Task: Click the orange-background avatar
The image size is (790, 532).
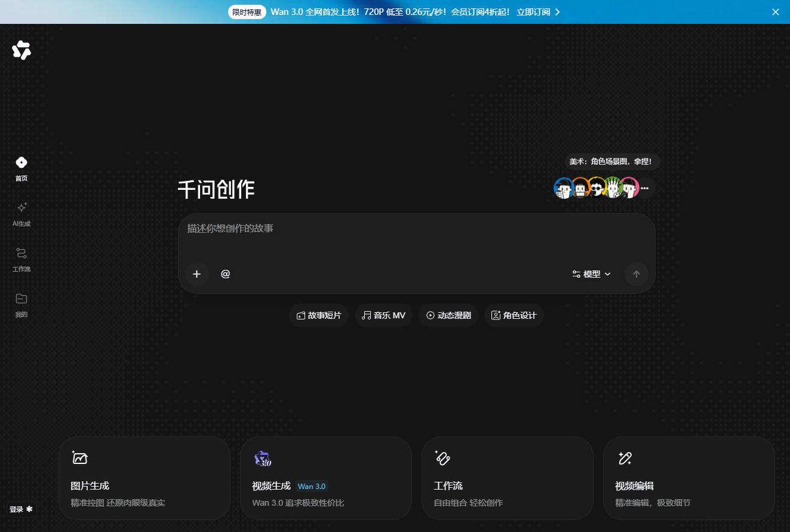Action: [580, 188]
